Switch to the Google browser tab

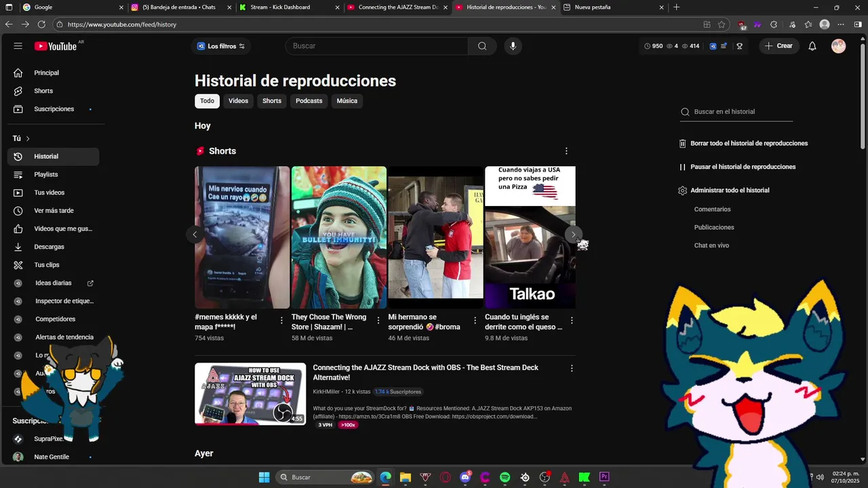point(72,7)
